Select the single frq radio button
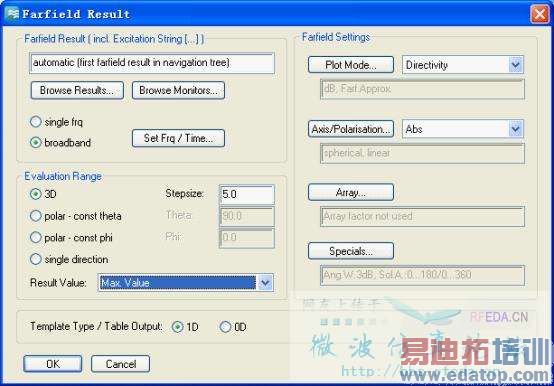The height and width of the screenshot is (386, 554). click(x=36, y=122)
